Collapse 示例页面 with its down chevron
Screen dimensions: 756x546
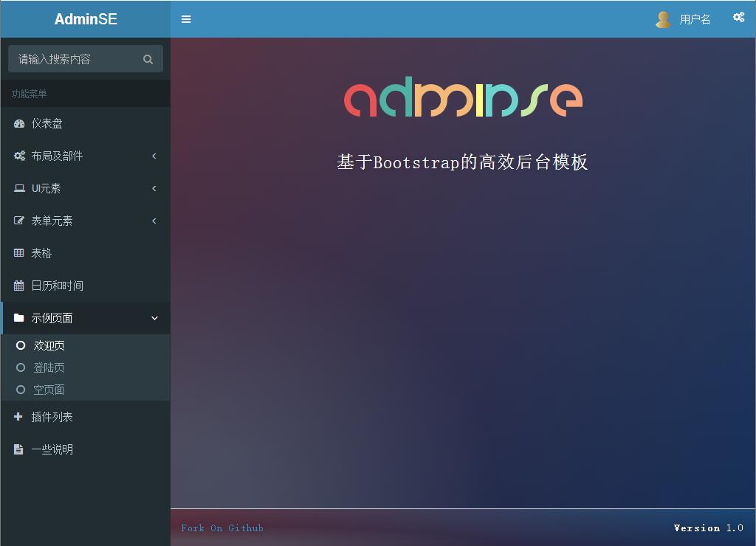pos(155,318)
